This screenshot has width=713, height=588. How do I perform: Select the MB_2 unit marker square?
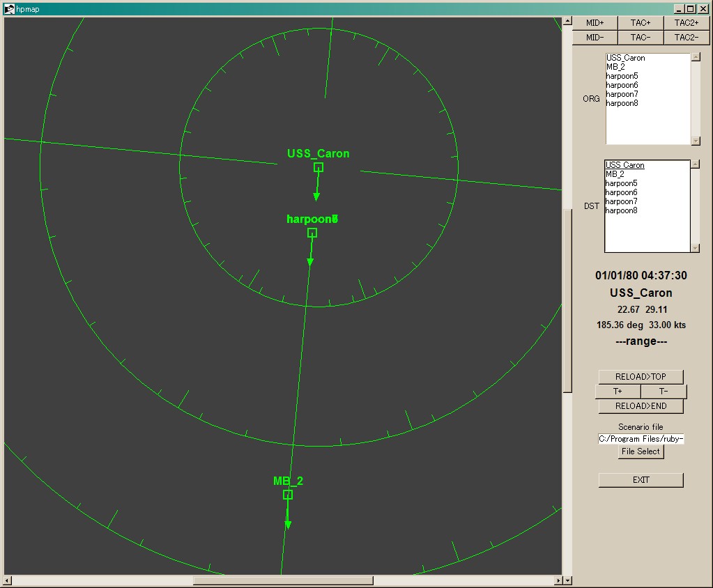(288, 495)
